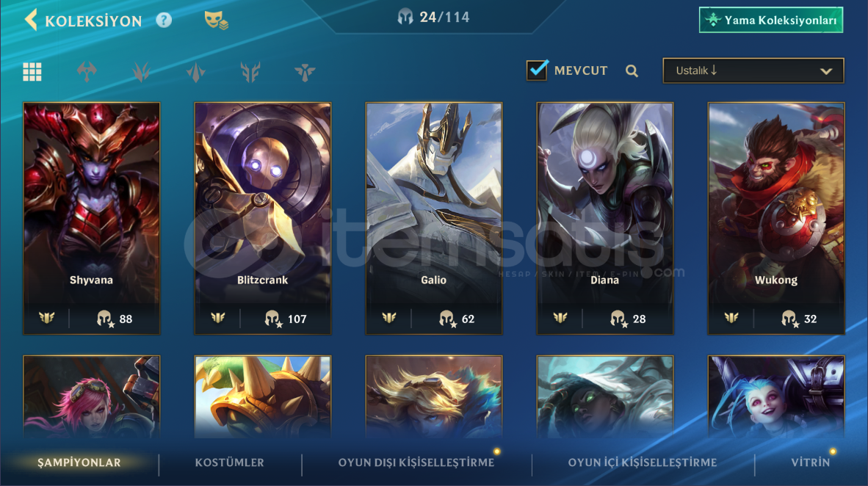The image size is (868, 486).
Task: Filter by the second role emblem icon
Action: pyautogui.click(x=141, y=71)
